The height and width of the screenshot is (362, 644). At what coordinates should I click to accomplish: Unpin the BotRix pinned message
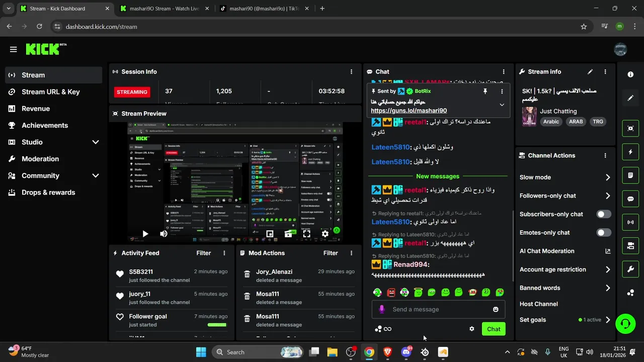pyautogui.click(x=485, y=92)
